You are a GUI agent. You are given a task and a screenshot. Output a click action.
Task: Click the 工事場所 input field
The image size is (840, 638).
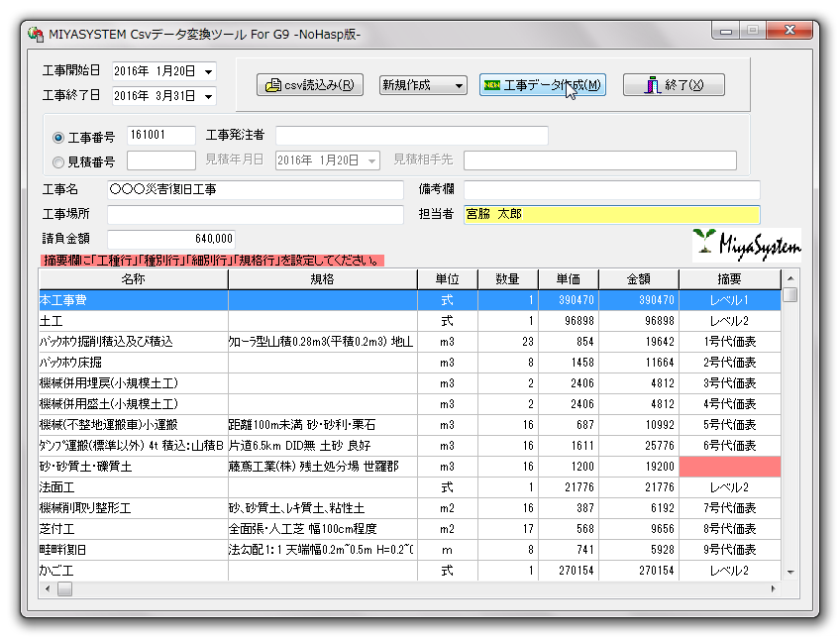[255, 214]
